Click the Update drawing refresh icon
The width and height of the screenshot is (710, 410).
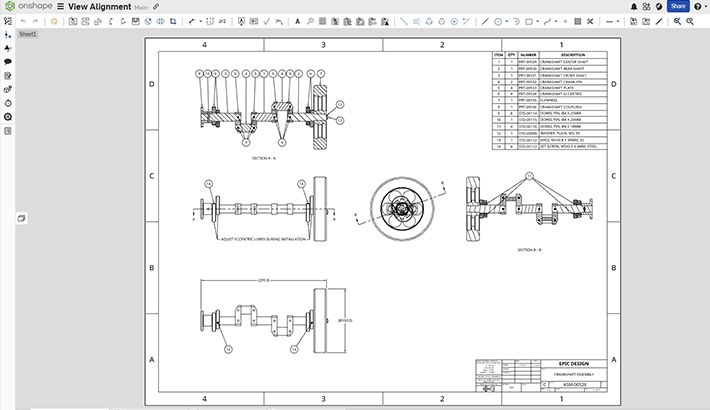coord(54,21)
